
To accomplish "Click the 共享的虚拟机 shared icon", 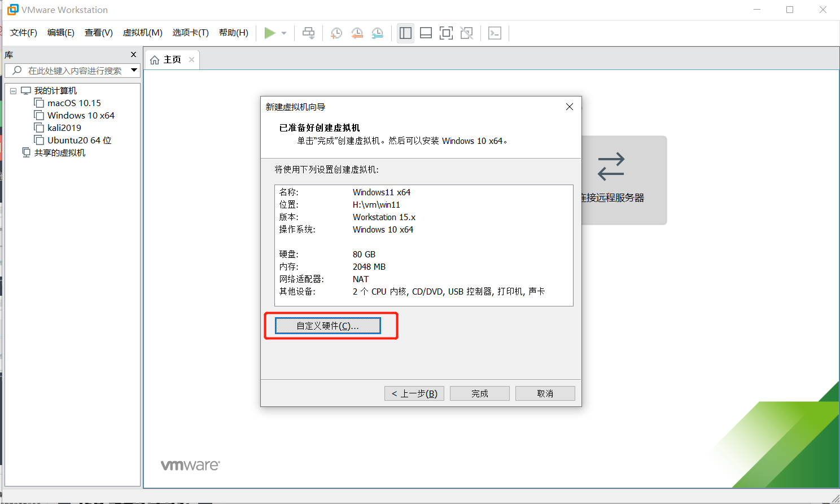I will click(26, 152).
